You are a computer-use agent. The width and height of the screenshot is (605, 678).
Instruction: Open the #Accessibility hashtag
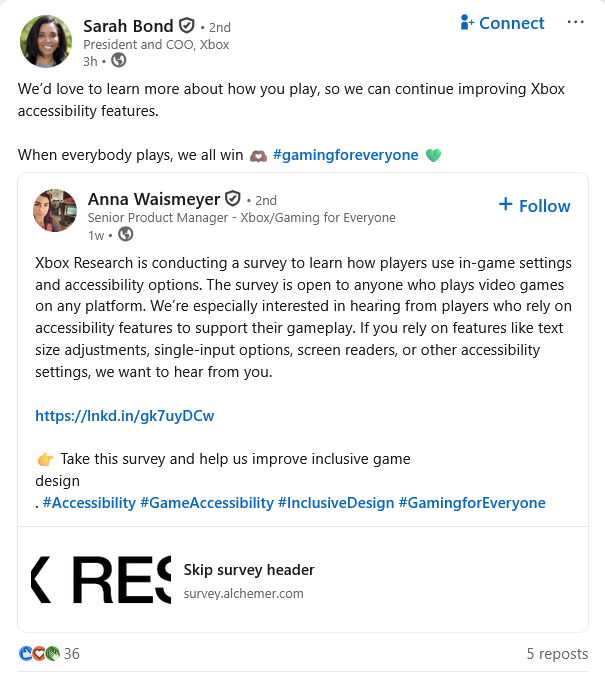88,503
